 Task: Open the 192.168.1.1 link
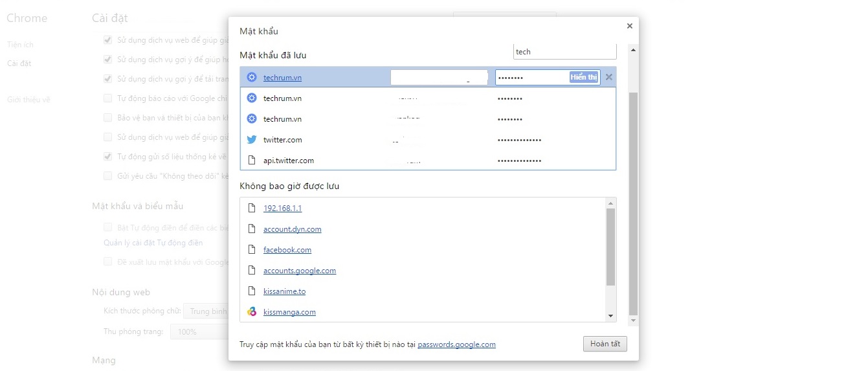click(282, 208)
